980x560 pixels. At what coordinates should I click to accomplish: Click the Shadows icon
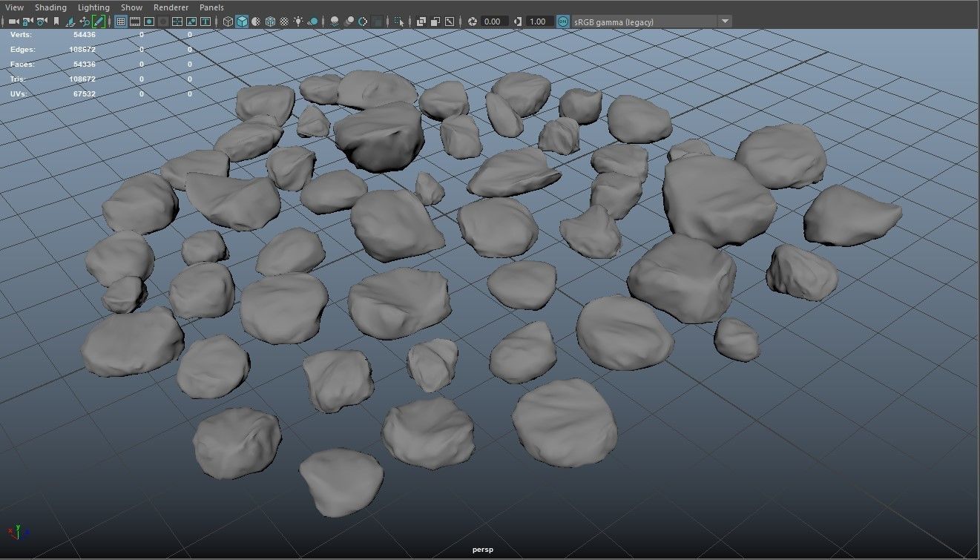click(x=313, y=22)
